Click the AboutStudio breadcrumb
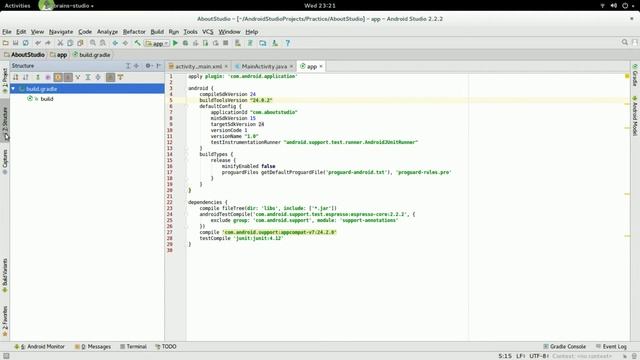This screenshot has height=360, width=640. 24,55
